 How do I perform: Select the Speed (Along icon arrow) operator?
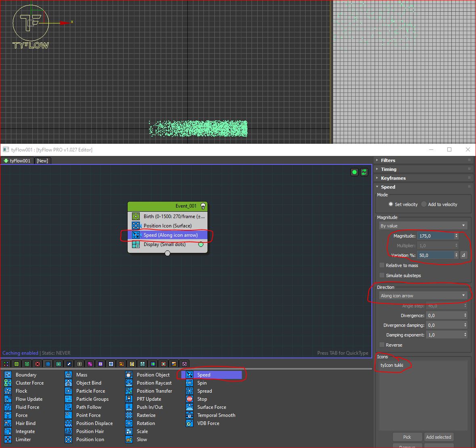(168, 235)
